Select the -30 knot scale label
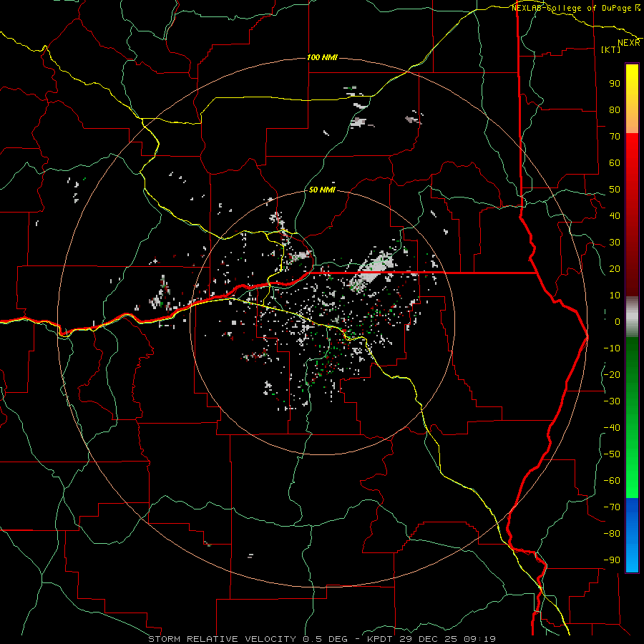 click(612, 401)
